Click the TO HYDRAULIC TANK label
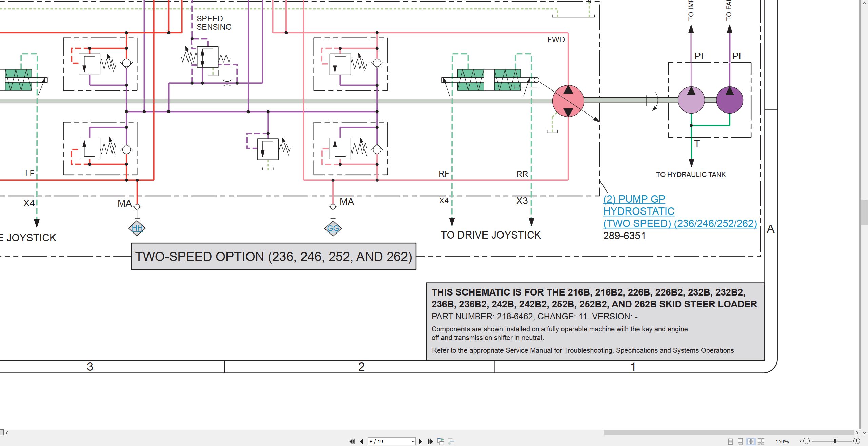 pyautogui.click(x=691, y=175)
